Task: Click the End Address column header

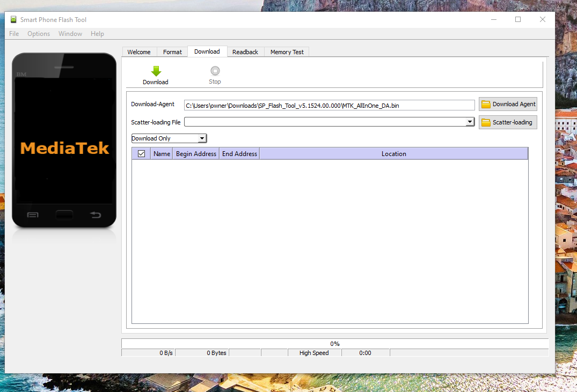Action: click(239, 154)
